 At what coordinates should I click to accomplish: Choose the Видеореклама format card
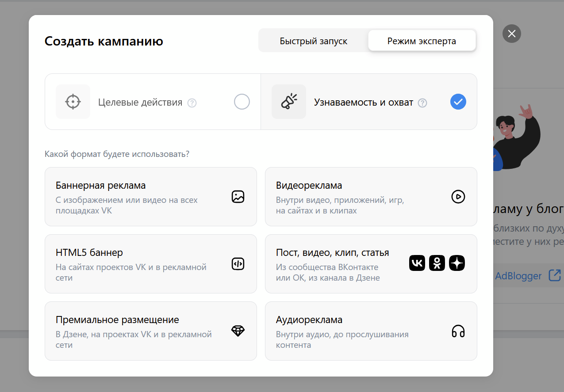(x=371, y=197)
